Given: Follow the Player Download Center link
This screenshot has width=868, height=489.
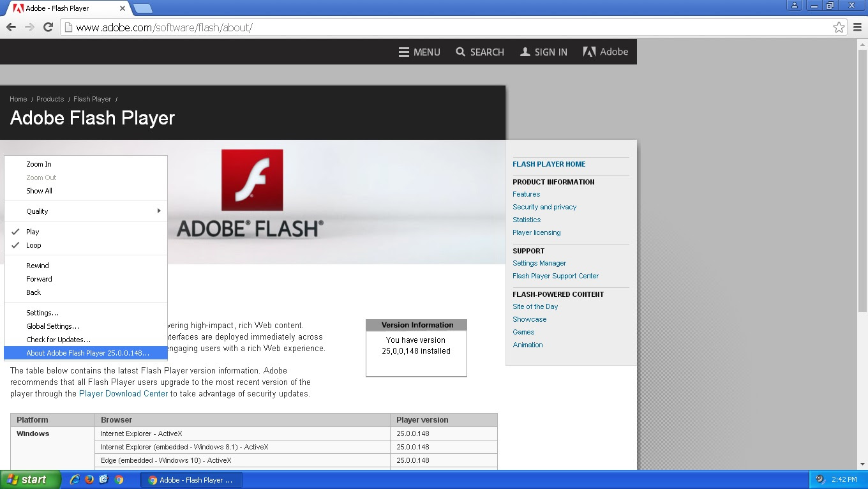Looking at the screenshot, I should click(123, 394).
